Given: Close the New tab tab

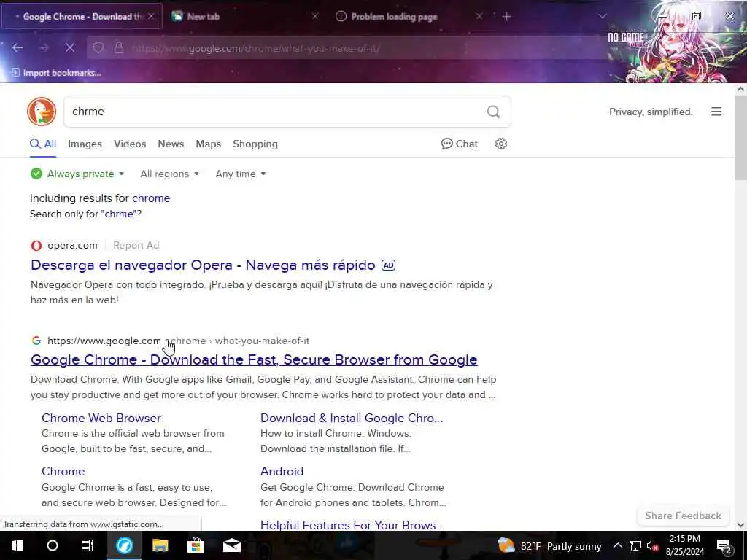Looking at the screenshot, I should [x=315, y=16].
